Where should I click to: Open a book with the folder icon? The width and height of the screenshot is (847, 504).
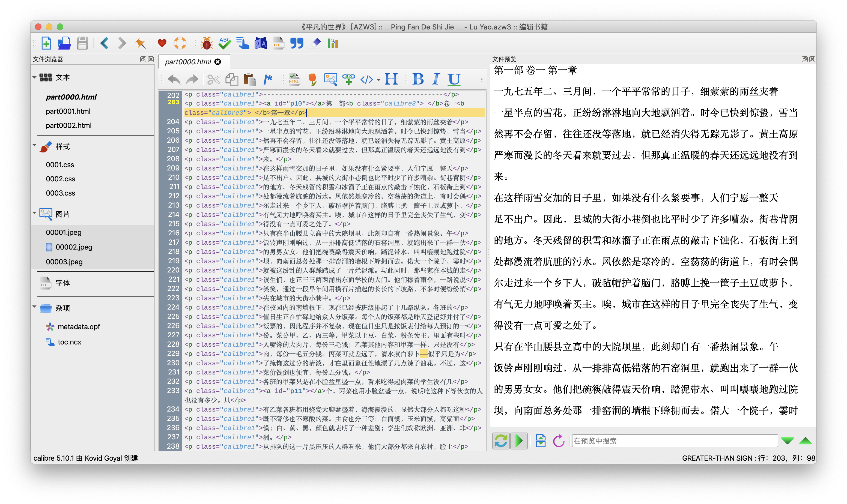pyautogui.click(x=64, y=43)
